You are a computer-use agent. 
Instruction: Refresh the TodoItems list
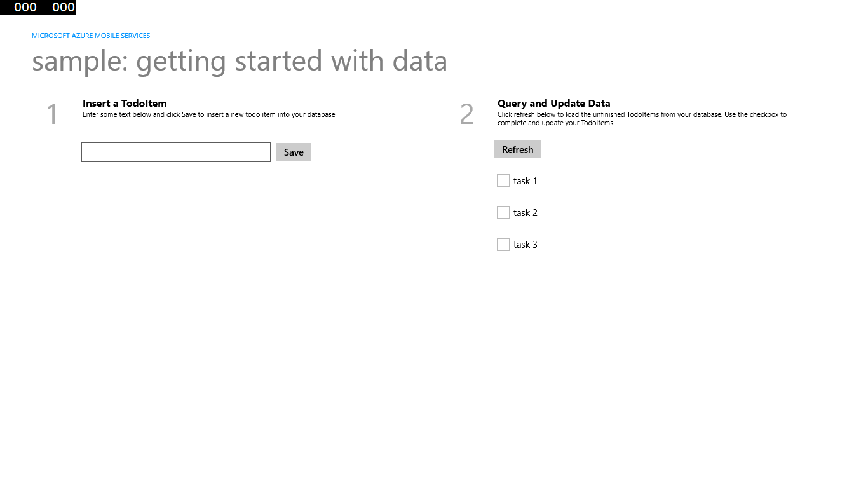point(518,149)
